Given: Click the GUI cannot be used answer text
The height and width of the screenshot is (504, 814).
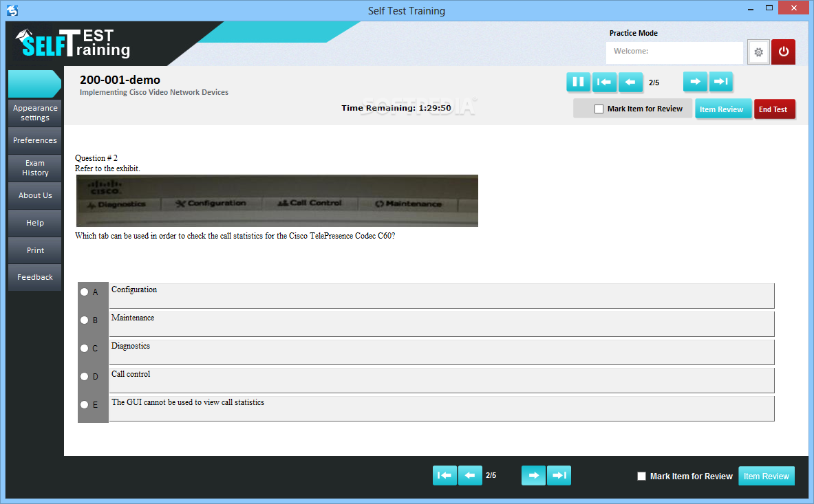Looking at the screenshot, I should (188, 402).
